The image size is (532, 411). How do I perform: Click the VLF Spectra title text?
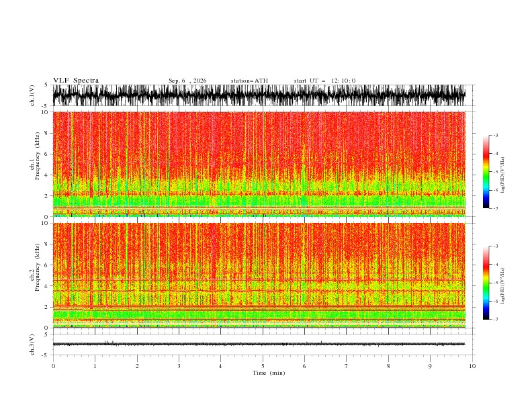click(76, 81)
